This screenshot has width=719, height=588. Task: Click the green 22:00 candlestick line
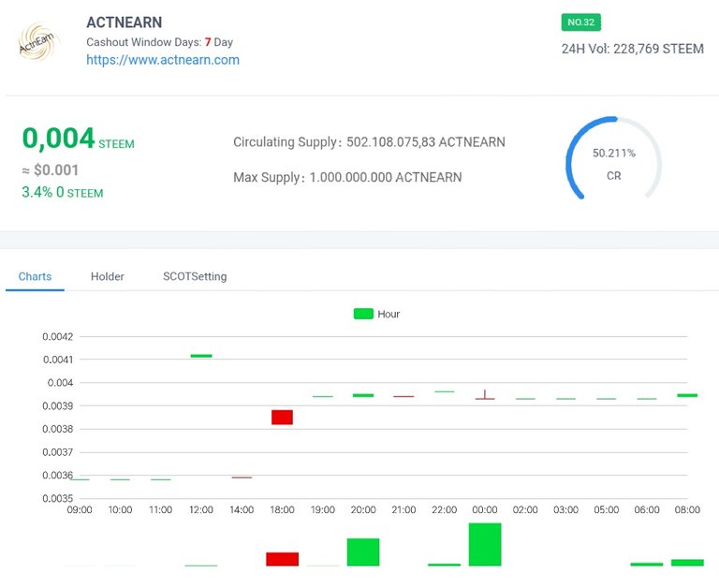click(x=445, y=391)
